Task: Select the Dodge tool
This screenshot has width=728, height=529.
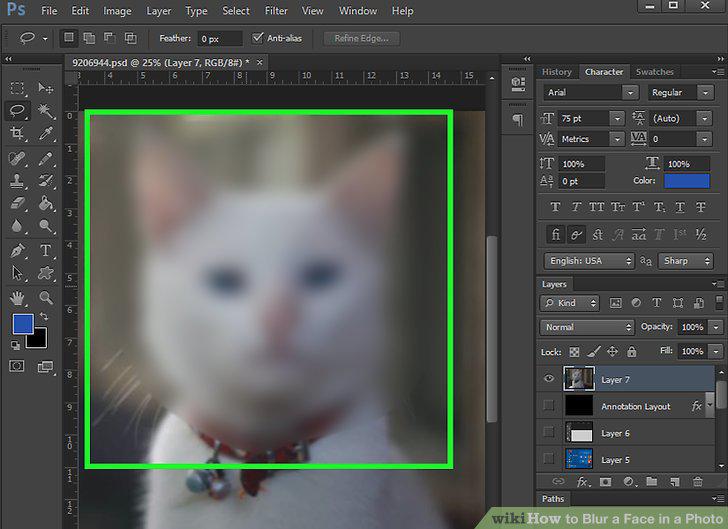Action: click(46, 226)
